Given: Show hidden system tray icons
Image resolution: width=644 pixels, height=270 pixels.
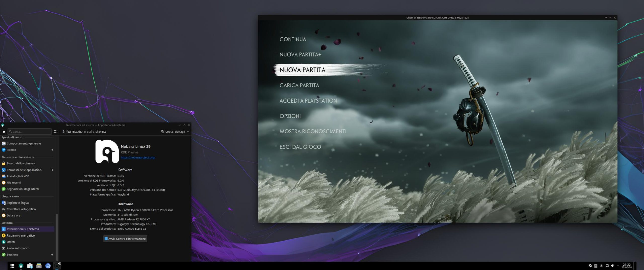Looking at the screenshot, I should (x=618, y=266).
